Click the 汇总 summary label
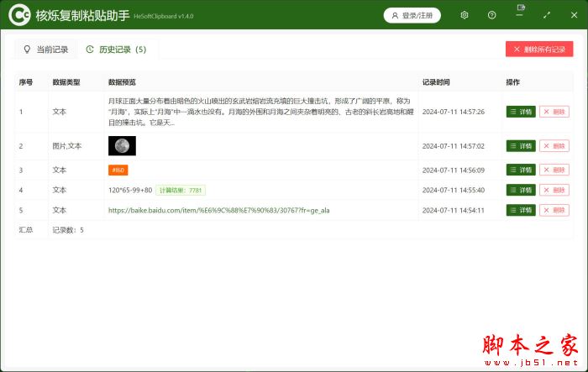Image resolution: width=588 pixels, height=372 pixels. (x=26, y=230)
